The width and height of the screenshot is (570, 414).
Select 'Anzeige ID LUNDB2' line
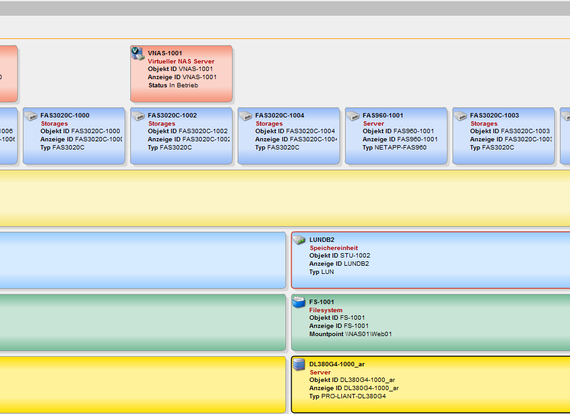point(339,264)
